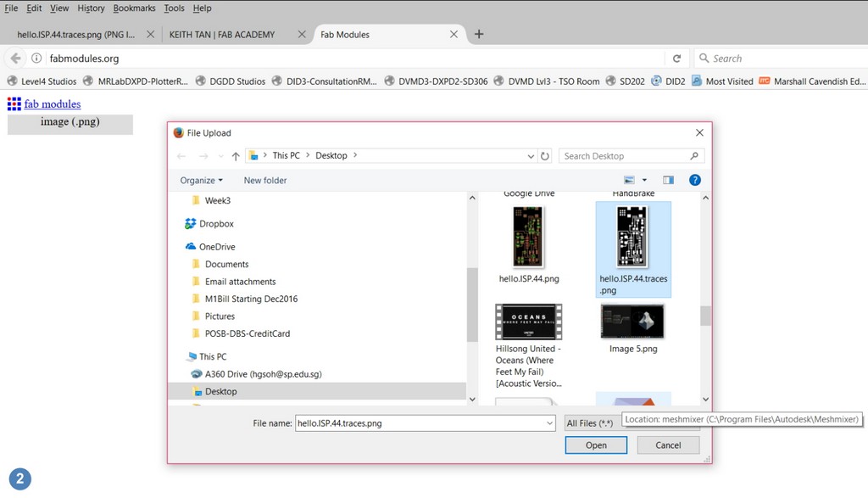Open the Level4 Studios bookmark
The image size is (868, 498).
click(x=42, y=81)
